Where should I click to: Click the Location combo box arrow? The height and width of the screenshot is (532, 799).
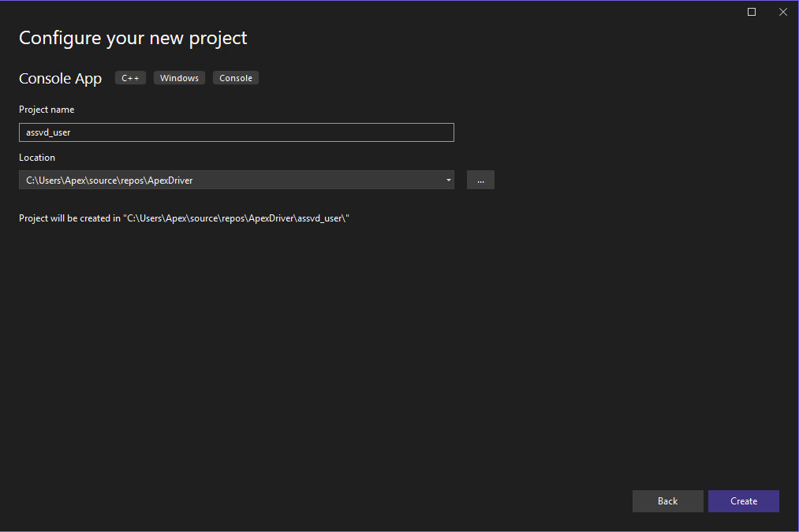coord(448,180)
